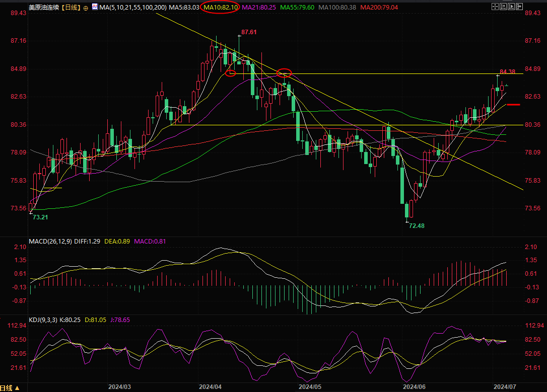Click the play-arrow chart toolbar icon

[512, 7]
